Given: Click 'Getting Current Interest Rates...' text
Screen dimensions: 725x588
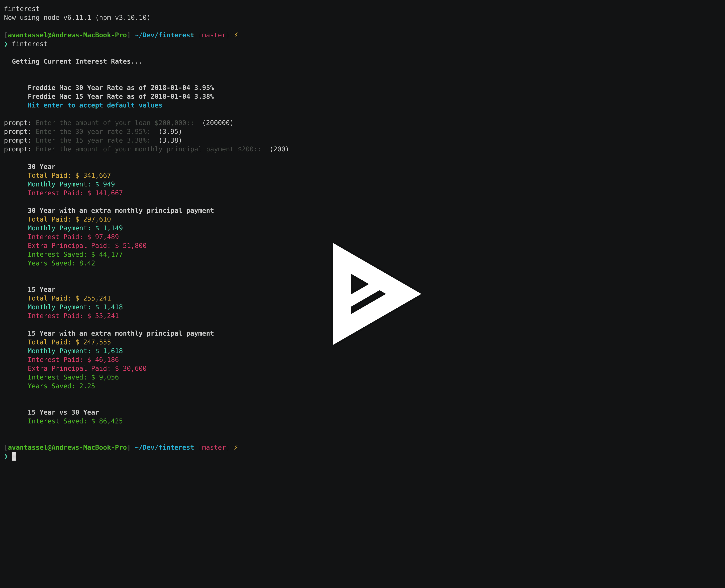Looking at the screenshot, I should 77,61.
